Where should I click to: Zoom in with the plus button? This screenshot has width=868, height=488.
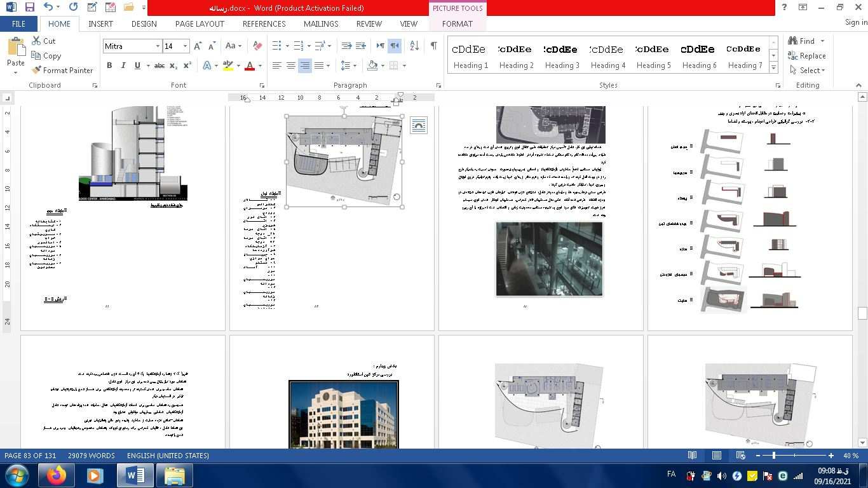pos(831,456)
